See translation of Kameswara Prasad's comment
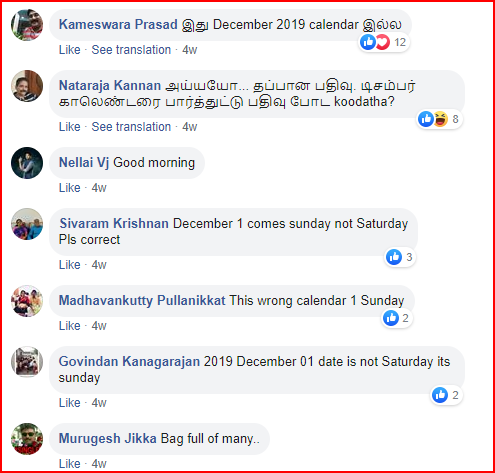The height and width of the screenshot is (473, 495). pos(131,50)
